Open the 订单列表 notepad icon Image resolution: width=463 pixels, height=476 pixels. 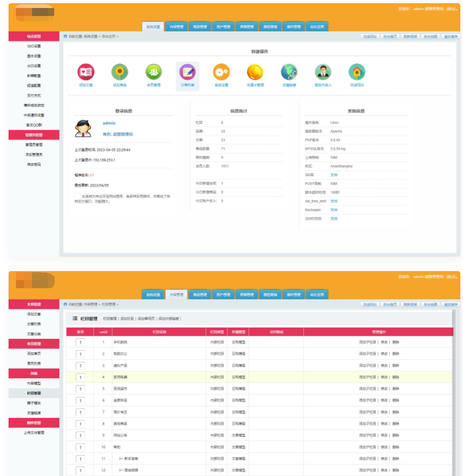click(187, 72)
